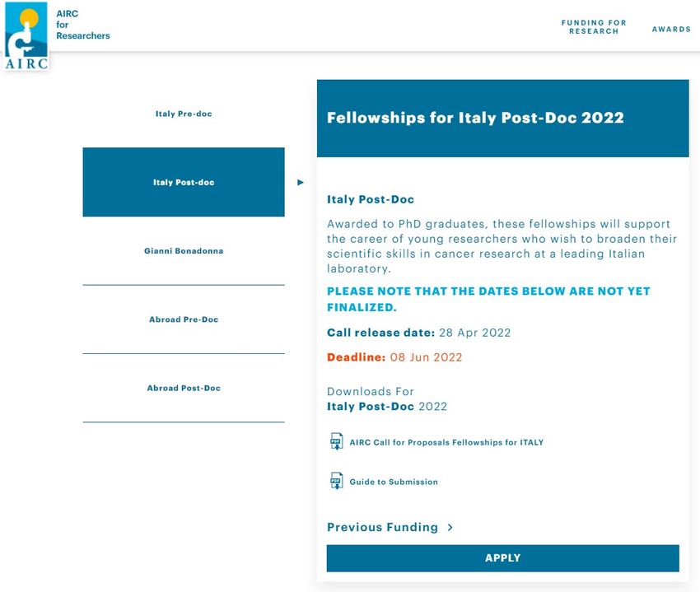Image resolution: width=700 pixels, height=592 pixels.
Task: Select the Italy Post-doc tab
Action: point(184,182)
